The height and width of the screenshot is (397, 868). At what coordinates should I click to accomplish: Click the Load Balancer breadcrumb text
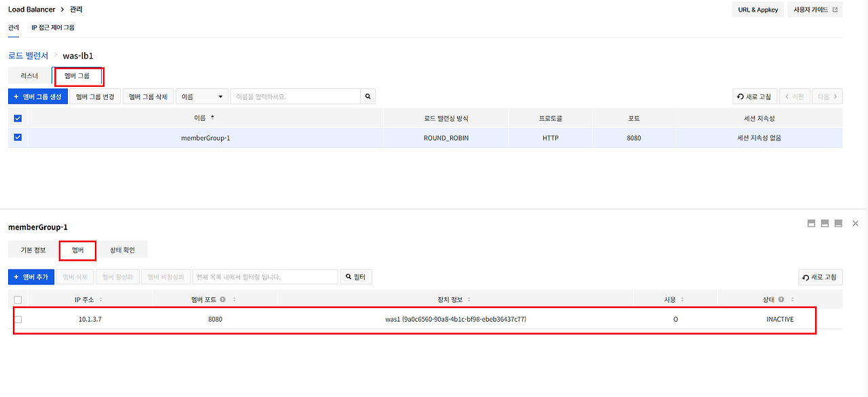point(31,10)
